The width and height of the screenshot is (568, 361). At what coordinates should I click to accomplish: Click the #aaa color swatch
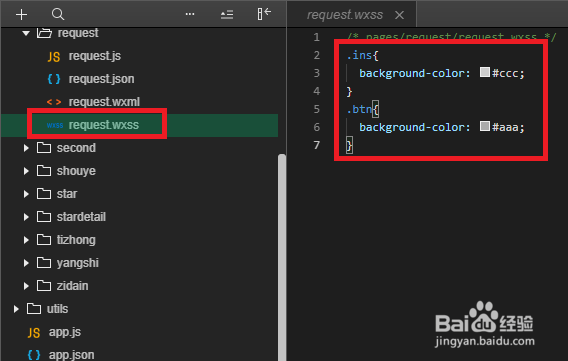[x=485, y=126]
